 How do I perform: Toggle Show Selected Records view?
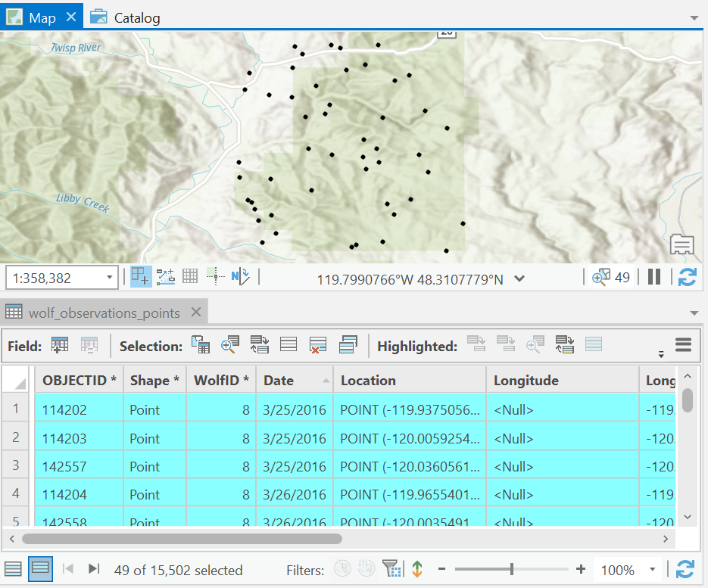40,569
